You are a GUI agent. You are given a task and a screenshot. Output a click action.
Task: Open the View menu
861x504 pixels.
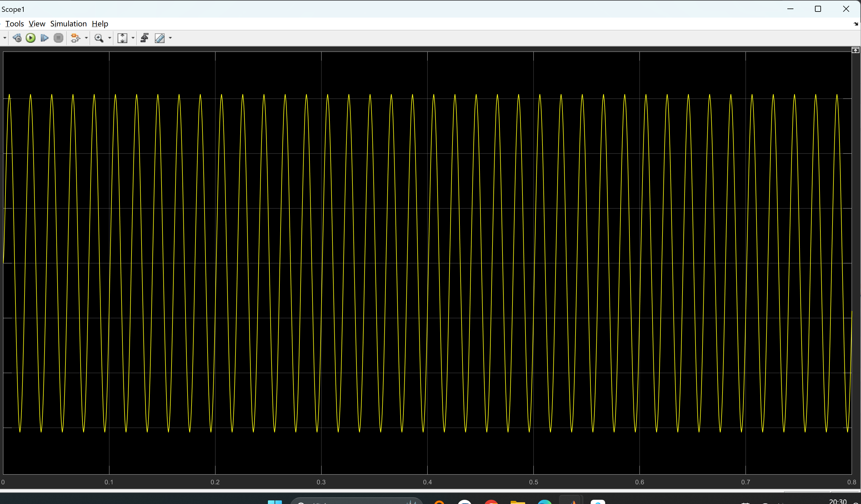click(37, 24)
